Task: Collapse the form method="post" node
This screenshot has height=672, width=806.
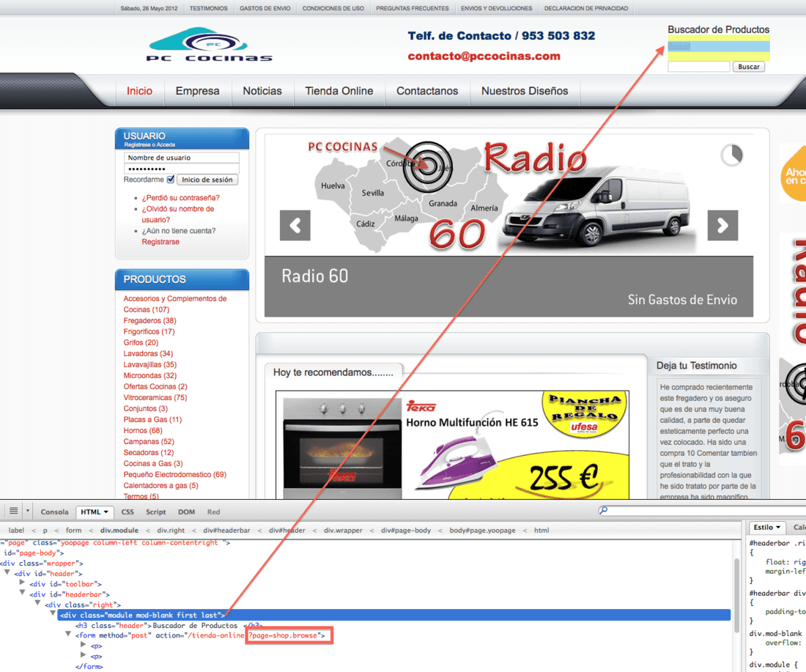Action: pos(68,635)
